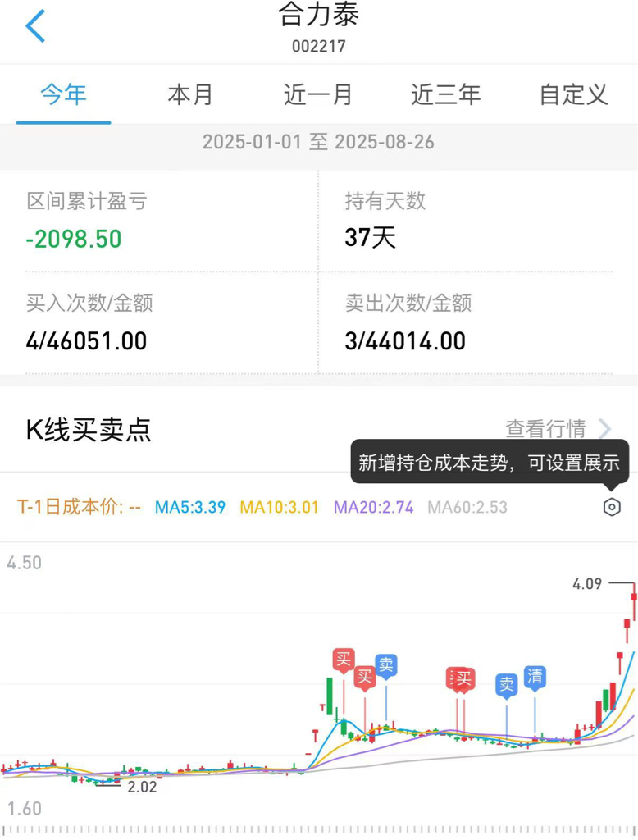Select MA20:2.74 indicator label
The height and width of the screenshot is (840, 638).
click(x=373, y=507)
